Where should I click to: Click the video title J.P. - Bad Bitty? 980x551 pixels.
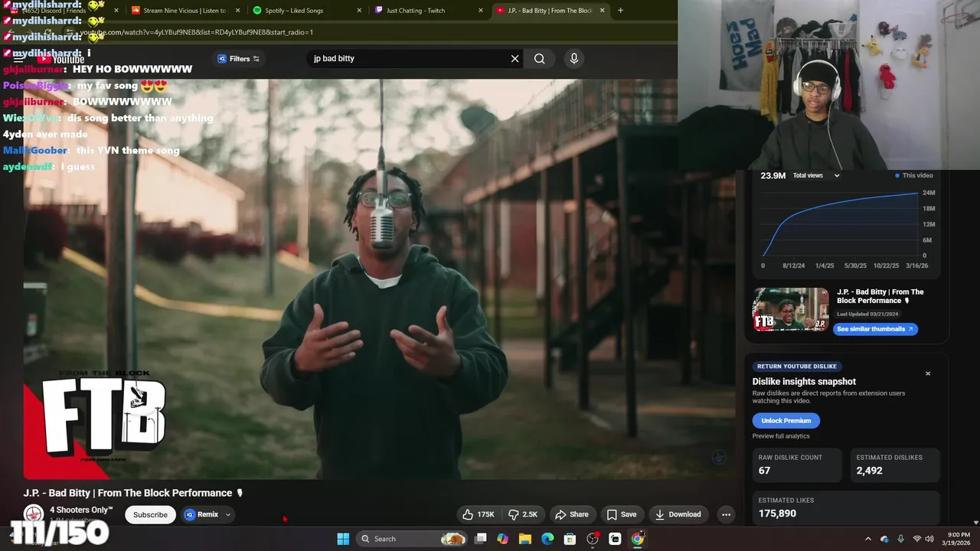coord(133,493)
